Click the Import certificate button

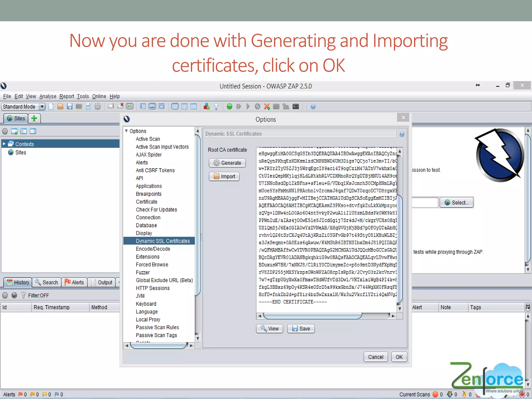pos(224,176)
